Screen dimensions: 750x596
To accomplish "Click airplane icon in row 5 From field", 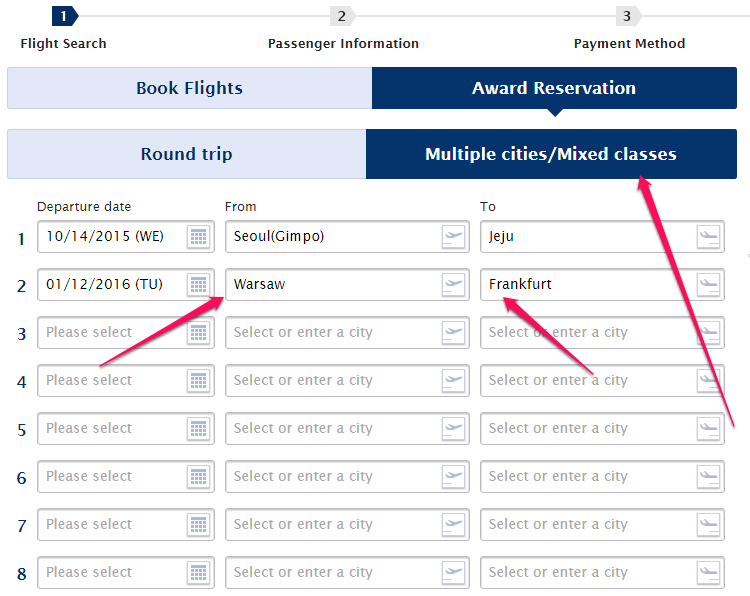I will pos(453,429).
